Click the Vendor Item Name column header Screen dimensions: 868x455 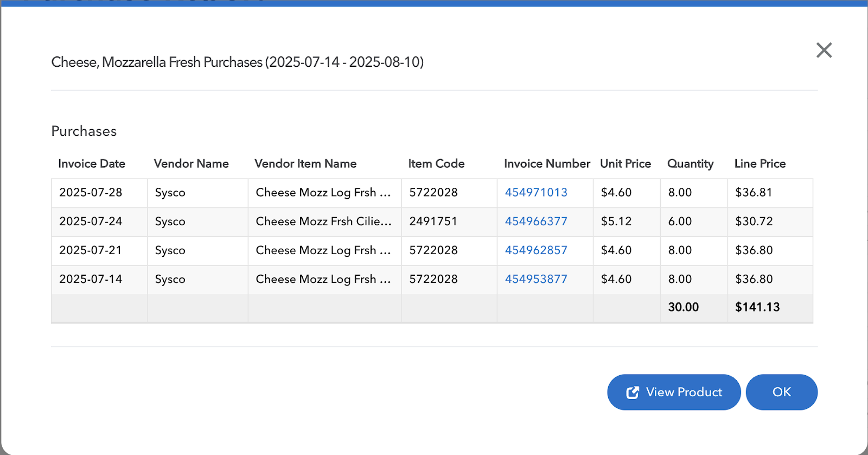click(305, 164)
